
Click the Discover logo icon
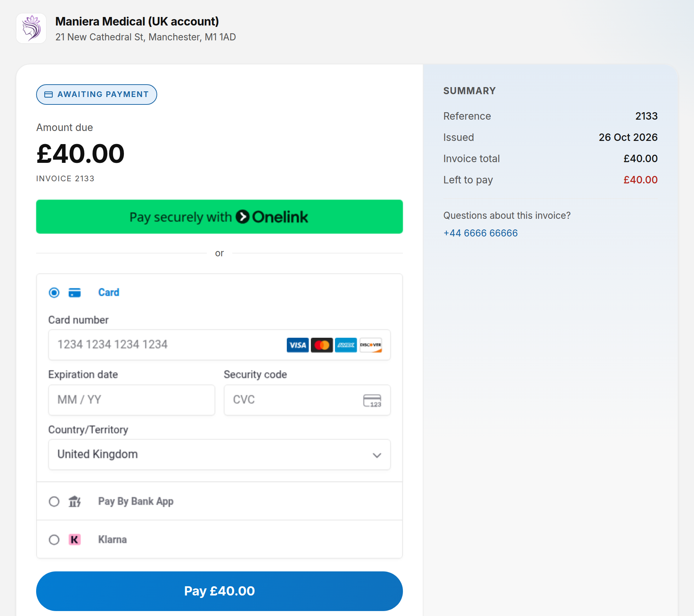pyautogui.click(x=371, y=345)
